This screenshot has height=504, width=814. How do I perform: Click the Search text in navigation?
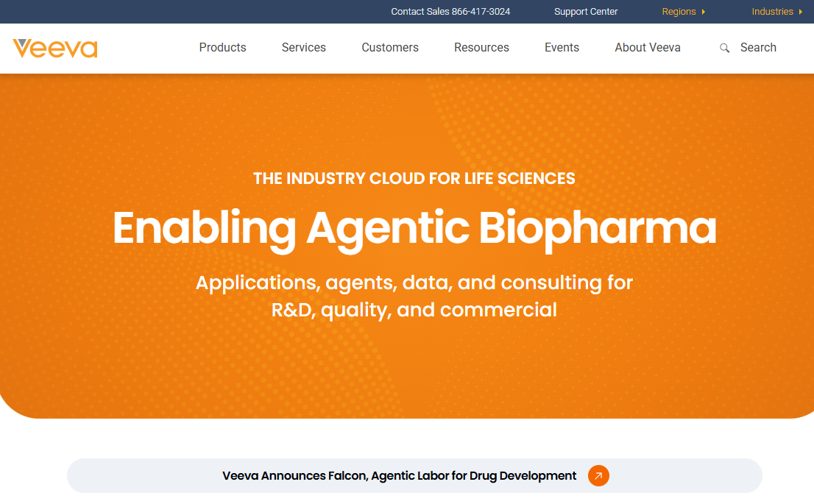(758, 48)
